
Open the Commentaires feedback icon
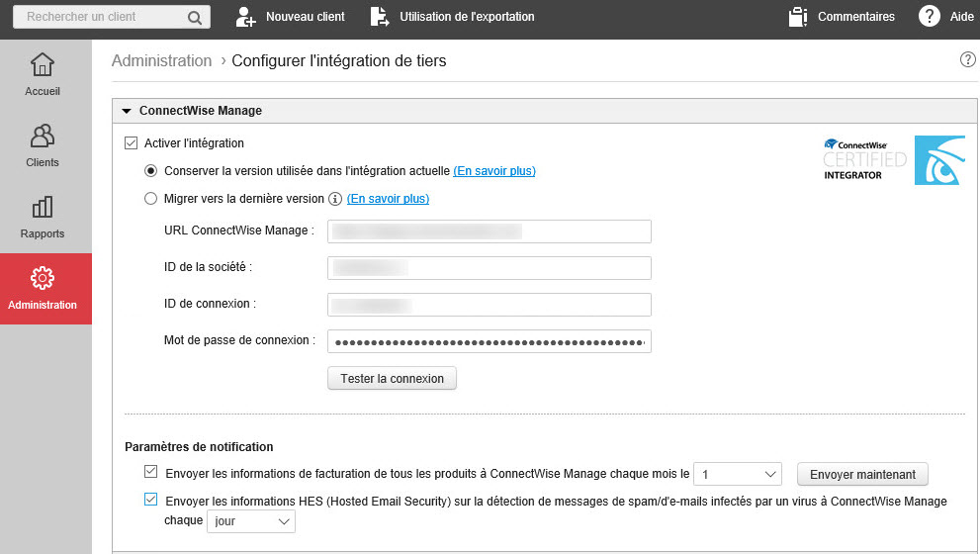[799, 17]
